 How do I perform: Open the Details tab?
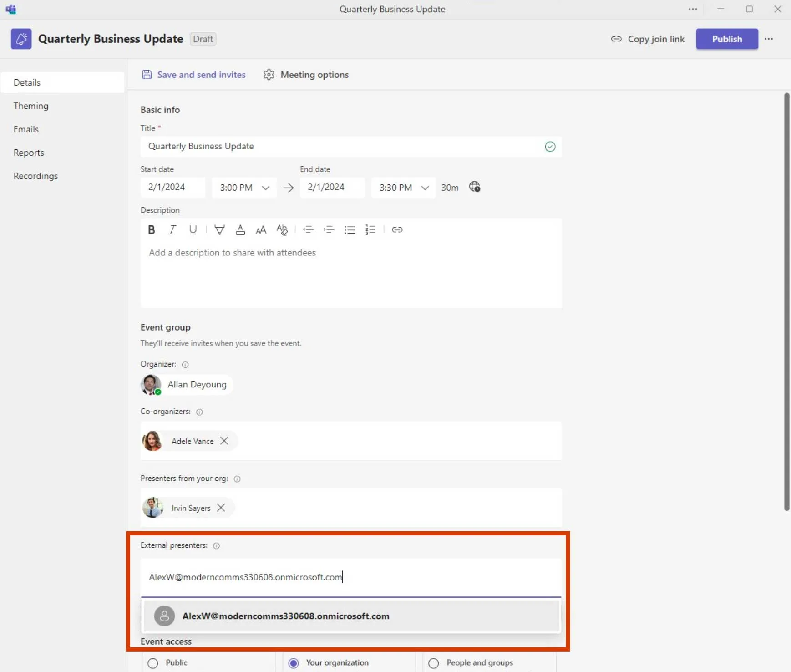click(62, 82)
